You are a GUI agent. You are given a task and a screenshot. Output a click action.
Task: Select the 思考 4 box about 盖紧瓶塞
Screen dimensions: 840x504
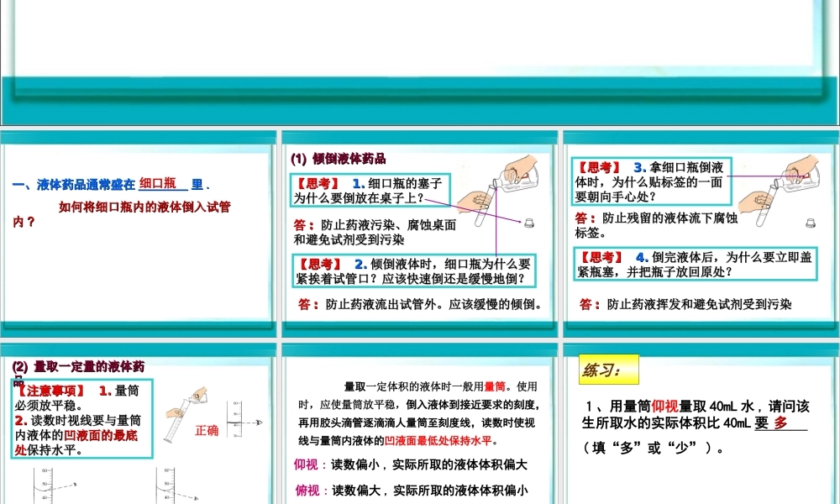696,264
